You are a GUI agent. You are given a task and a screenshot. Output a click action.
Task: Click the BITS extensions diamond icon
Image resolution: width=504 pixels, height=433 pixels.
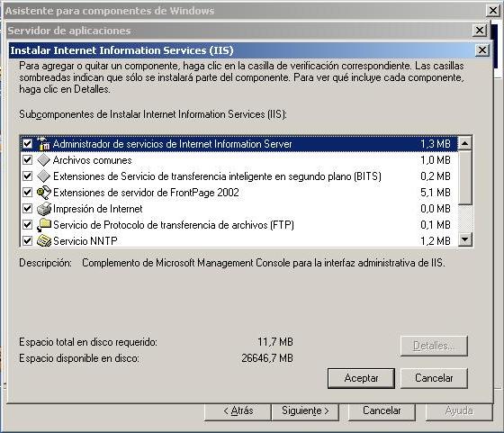tap(43, 176)
